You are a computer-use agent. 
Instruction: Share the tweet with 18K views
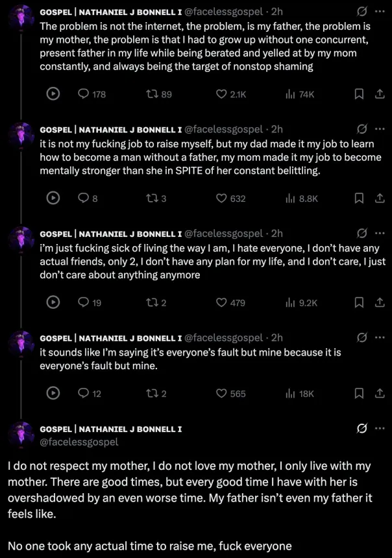[380, 393]
